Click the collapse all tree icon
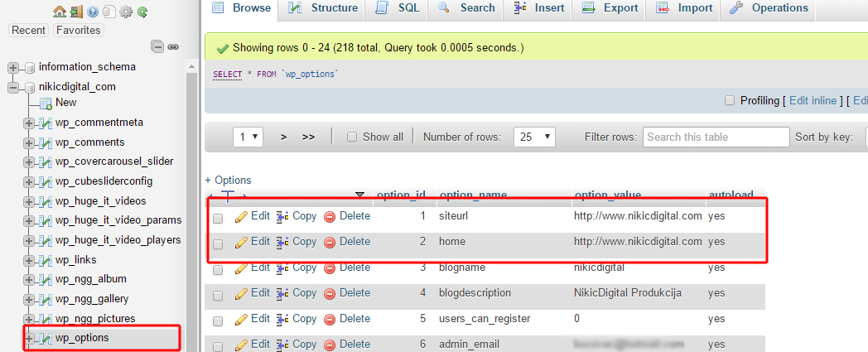868x352 pixels. [x=157, y=47]
